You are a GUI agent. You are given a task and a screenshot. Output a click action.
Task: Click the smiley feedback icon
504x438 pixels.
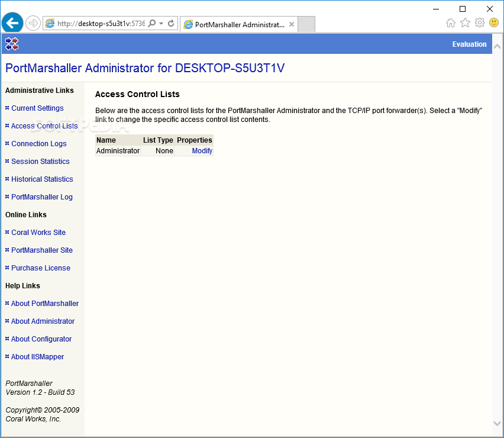pos(494,22)
